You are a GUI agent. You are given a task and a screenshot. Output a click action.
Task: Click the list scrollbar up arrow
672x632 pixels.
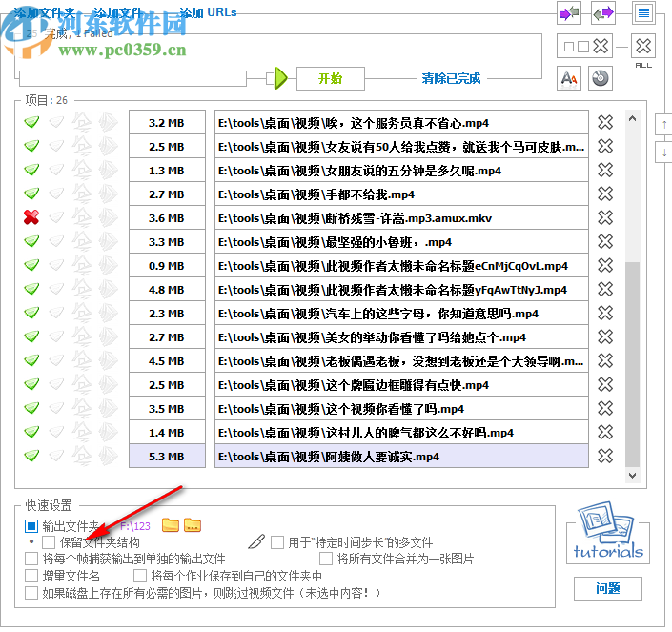coord(632,119)
